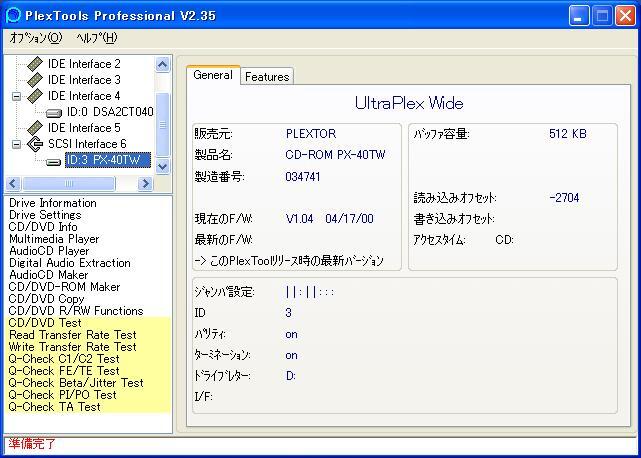
Task: Open Drive Information
Action: [53, 203]
